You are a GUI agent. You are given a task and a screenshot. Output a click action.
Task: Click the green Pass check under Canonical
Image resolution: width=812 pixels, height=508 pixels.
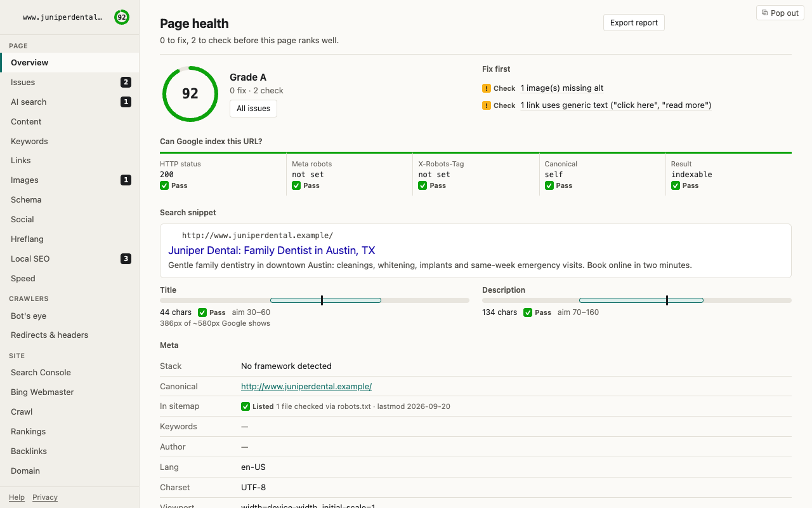(549, 185)
